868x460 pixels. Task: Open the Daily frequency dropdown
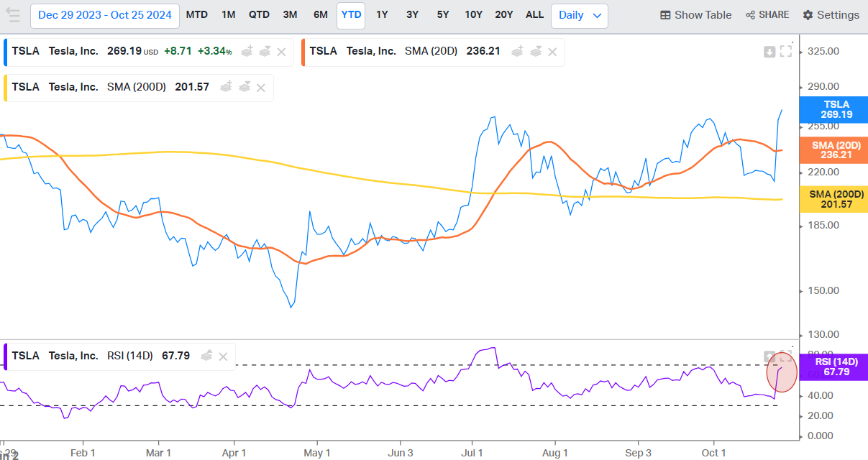(580, 15)
